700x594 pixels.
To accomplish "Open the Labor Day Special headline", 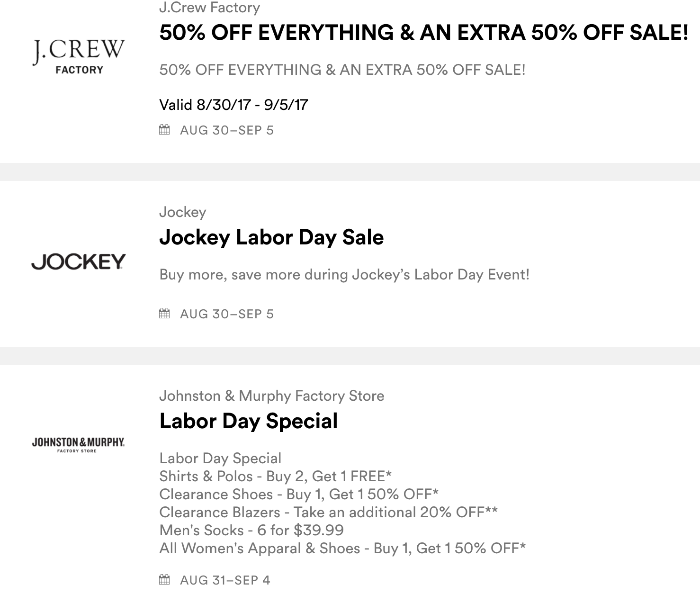I will [x=248, y=421].
